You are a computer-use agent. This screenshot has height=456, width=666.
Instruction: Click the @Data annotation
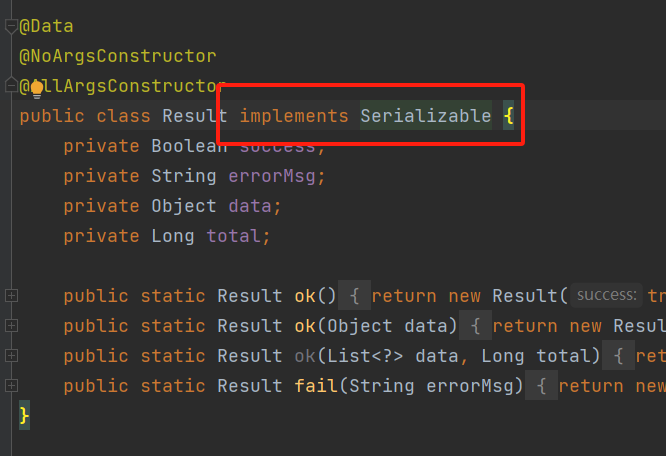(x=46, y=26)
